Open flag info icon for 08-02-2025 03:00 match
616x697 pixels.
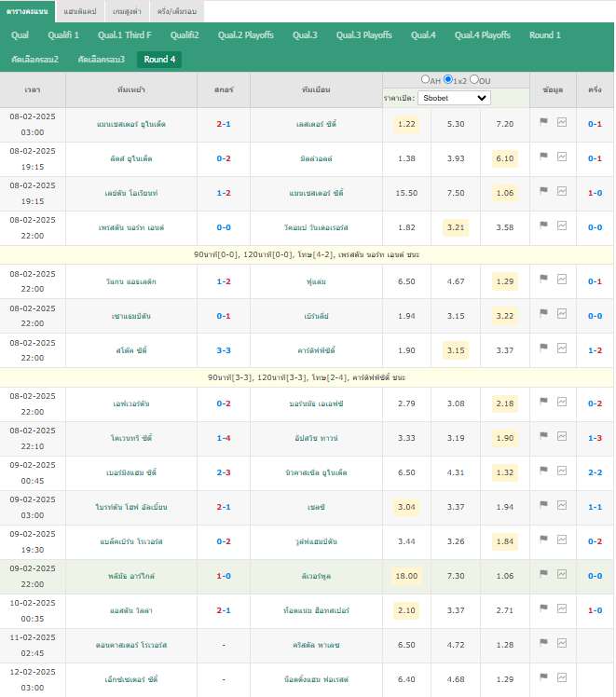coord(543,121)
